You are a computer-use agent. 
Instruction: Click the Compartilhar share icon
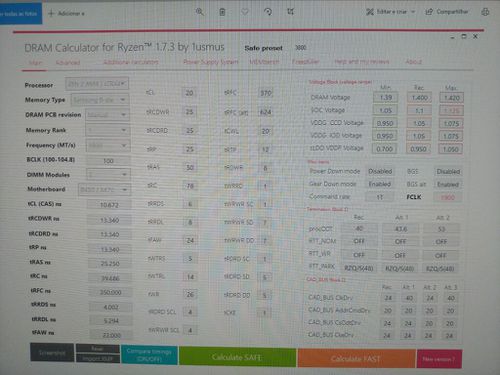click(x=429, y=12)
